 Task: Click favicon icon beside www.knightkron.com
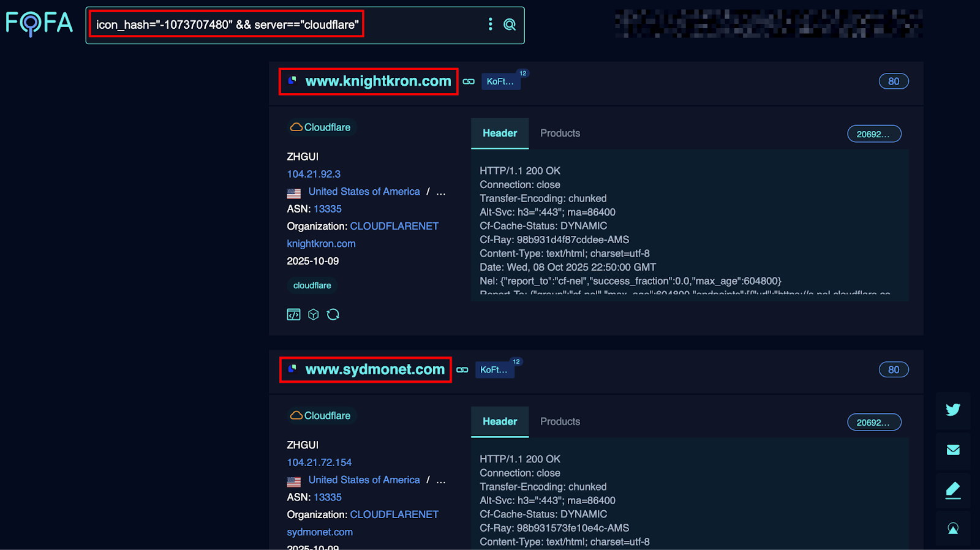(x=293, y=80)
